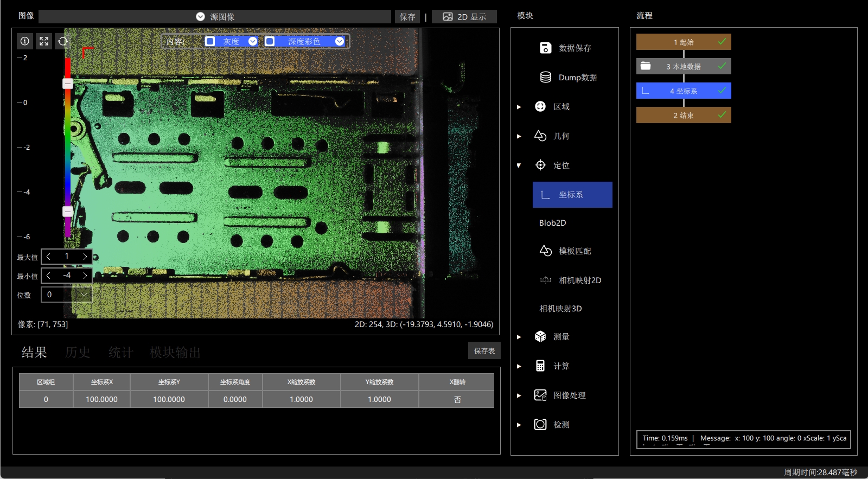The height and width of the screenshot is (479, 868).
Task: Click the check mark on 1 起始
Action: [x=722, y=41]
